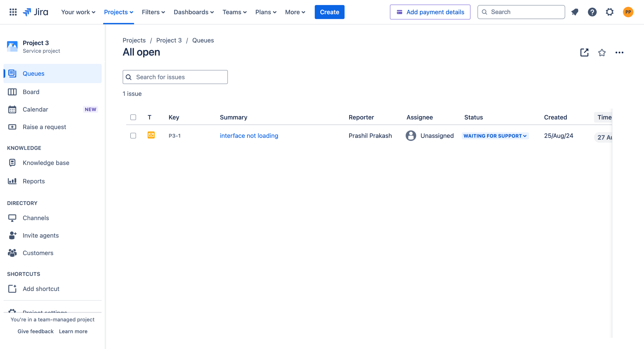Open the settings gear icon
Viewport: 644px width, 349px height.
pos(610,12)
